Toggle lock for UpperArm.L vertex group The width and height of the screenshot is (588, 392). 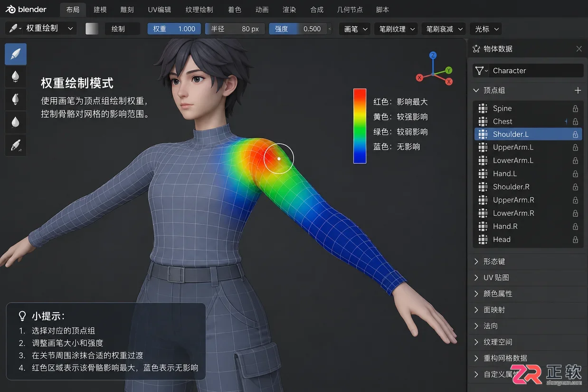point(575,147)
